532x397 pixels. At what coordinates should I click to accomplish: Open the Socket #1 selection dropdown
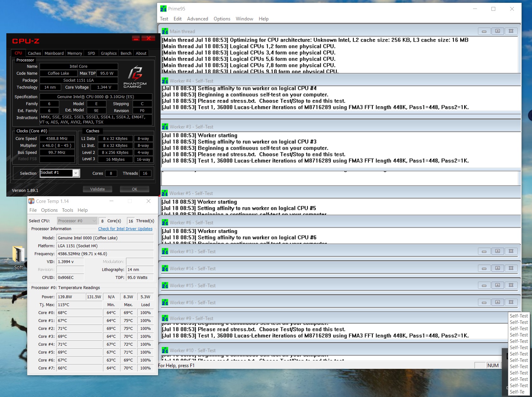pyautogui.click(x=76, y=173)
